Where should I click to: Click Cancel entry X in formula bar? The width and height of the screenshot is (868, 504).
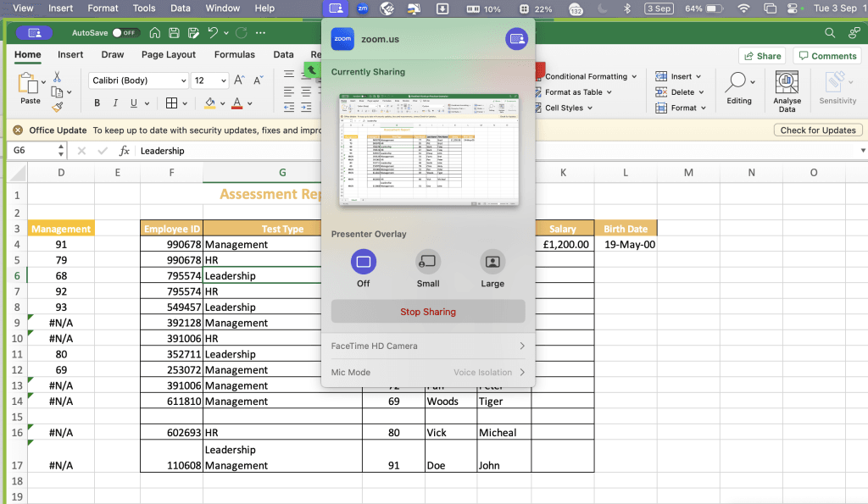click(81, 151)
